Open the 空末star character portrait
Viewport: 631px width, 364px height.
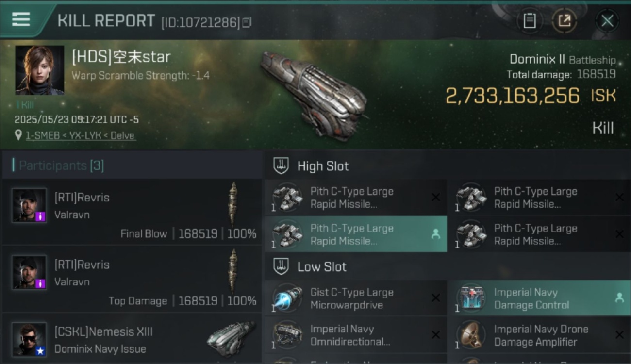pyautogui.click(x=40, y=70)
